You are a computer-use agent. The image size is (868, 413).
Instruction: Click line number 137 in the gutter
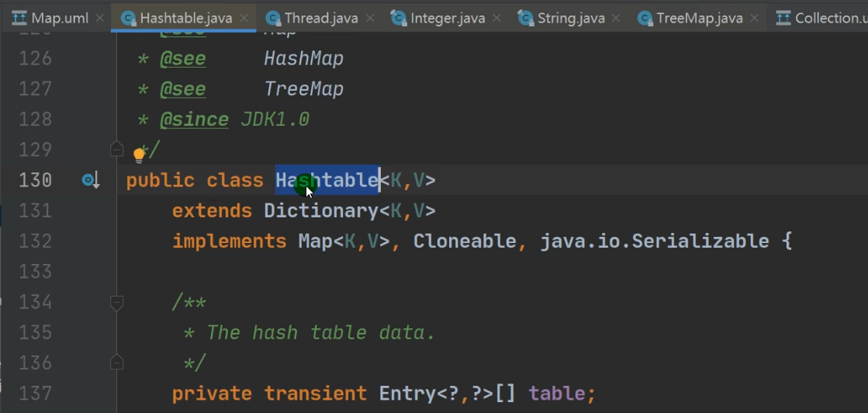click(x=34, y=394)
